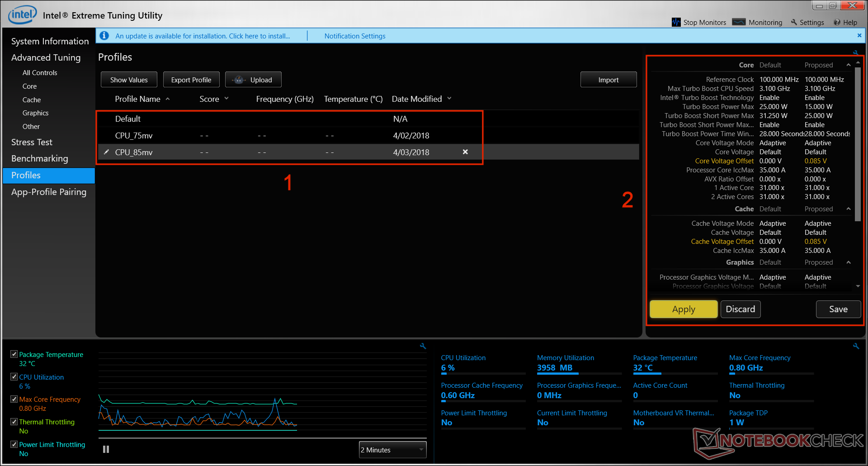Toggle Package Temperature checkbox
This screenshot has width=868, height=466.
(x=14, y=354)
